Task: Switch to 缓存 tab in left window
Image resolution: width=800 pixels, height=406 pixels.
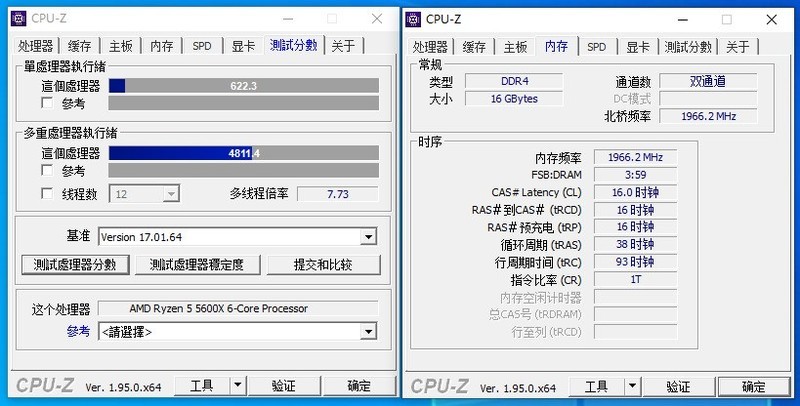Action: (x=80, y=46)
